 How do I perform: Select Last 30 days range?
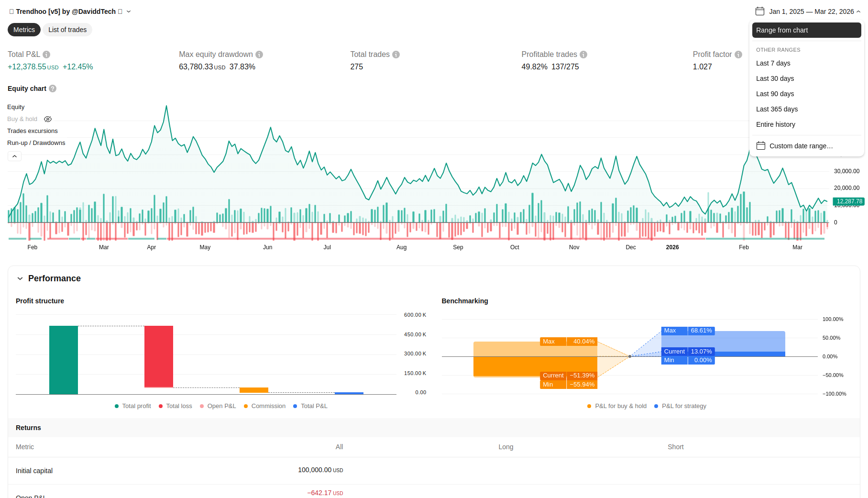tap(775, 78)
